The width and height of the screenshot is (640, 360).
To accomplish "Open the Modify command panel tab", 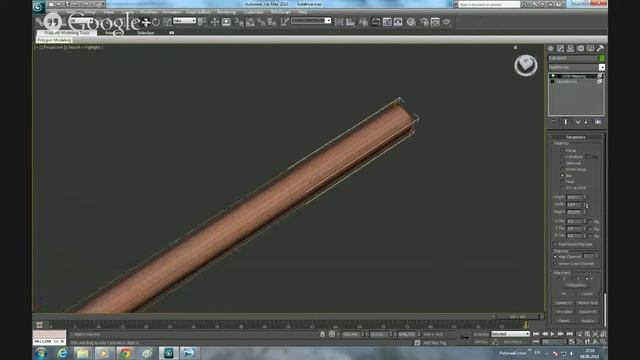I will click(560, 49).
